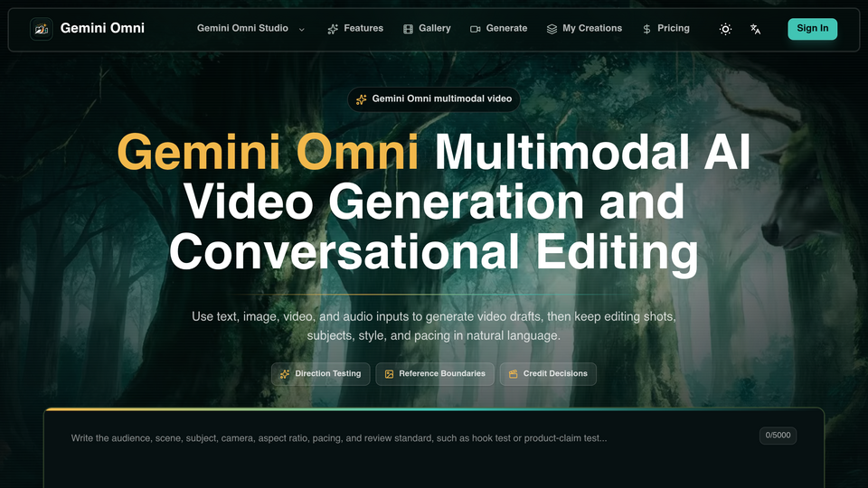Click the video camera icon beside Generate
The image size is (868, 488).
pyautogui.click(x=475, y=29)
